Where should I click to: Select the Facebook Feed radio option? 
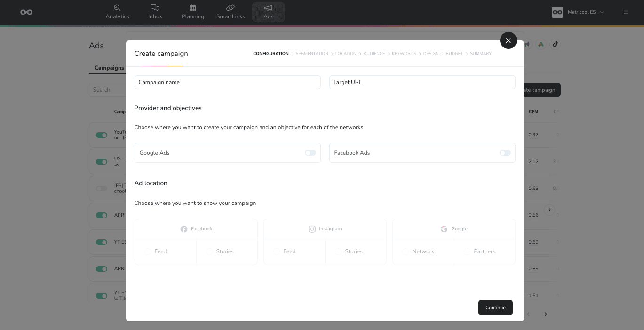(x=147, y=251)
